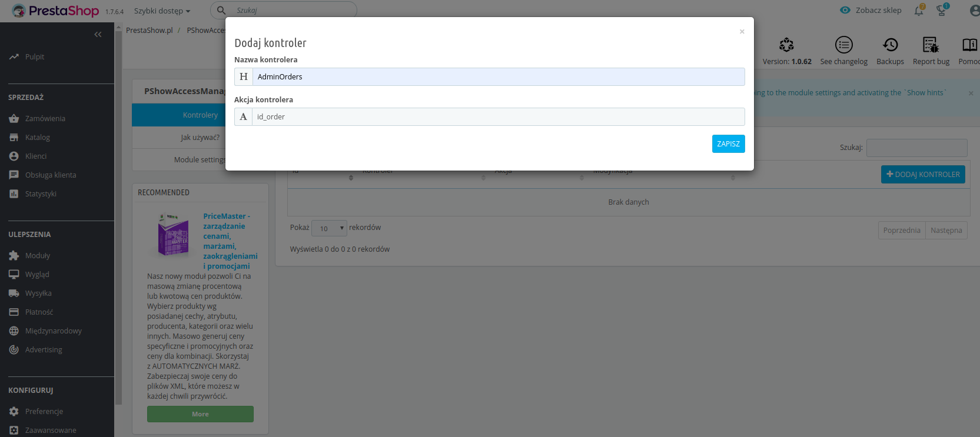Screen dimensions: 980x437
Task: Click the Akcja kontrolera input field
Action: click(498, 116)
